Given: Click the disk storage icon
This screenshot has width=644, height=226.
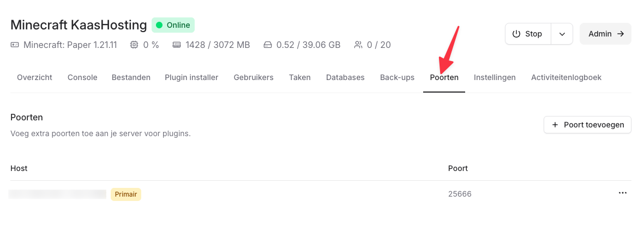Looking at the screenshot, I should [267, 45].
